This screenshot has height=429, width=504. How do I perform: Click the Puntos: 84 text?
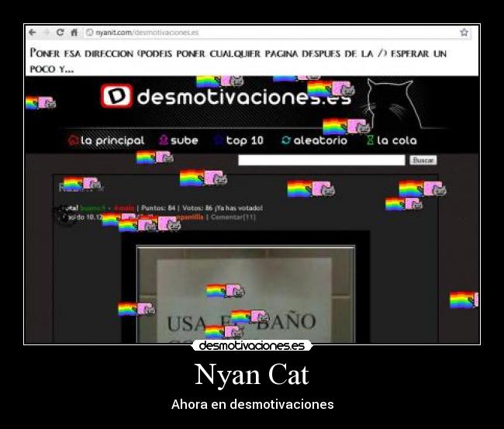click(158, 208)
